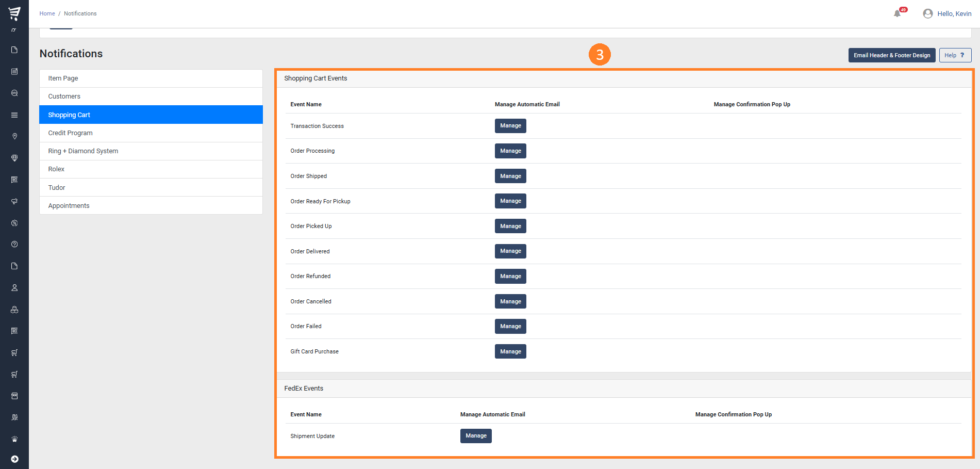
Task: Manage Order Picked Up automatic email
Action: click(x=510, y=226)
